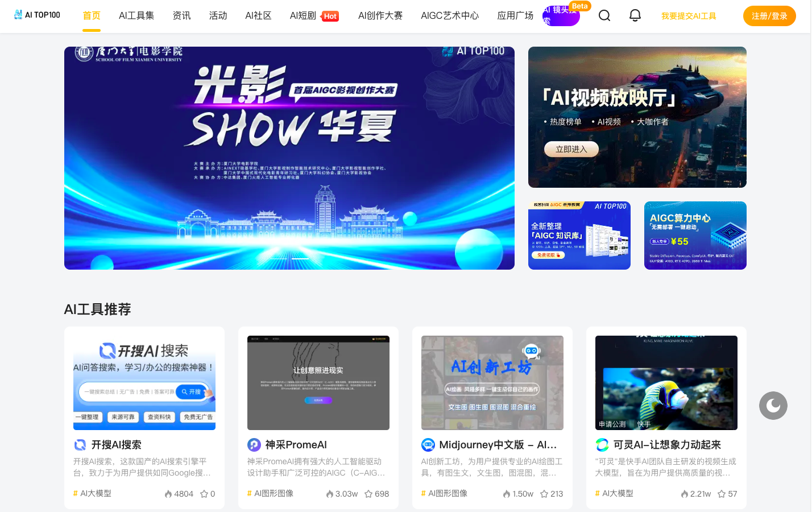
Task: Click the AI镜头搜索 Beta button
Action: click(x=561, y=15)
